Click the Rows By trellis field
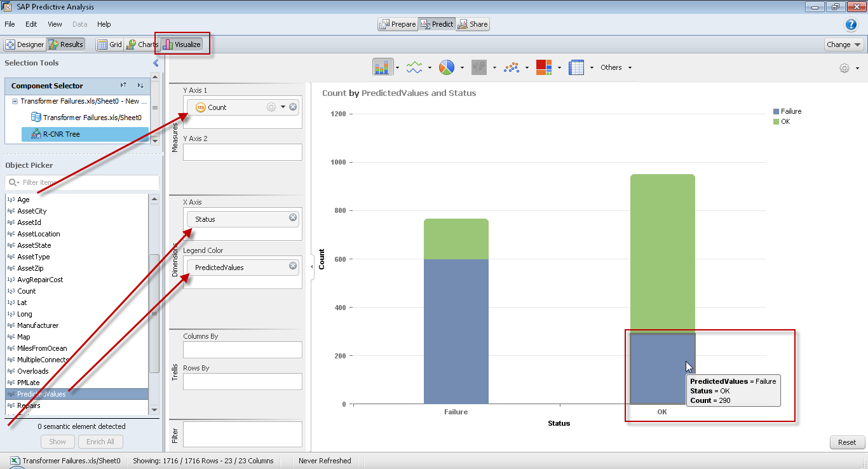Screen dimensions: 868x469 [x=243, y=381]
